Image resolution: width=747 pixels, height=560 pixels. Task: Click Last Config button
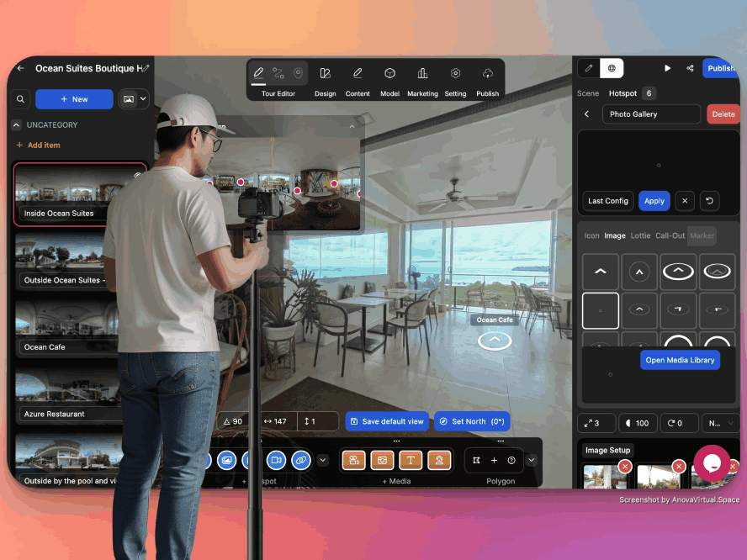pos(608,201)
